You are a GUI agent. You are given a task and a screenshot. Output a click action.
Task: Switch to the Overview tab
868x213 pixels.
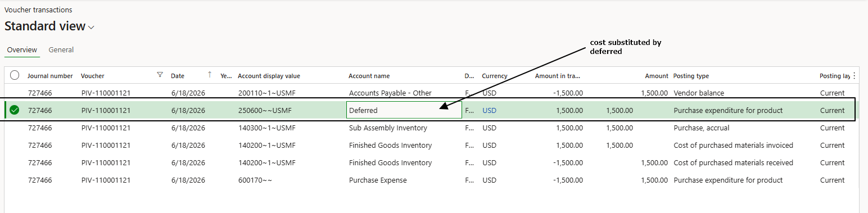22,50
